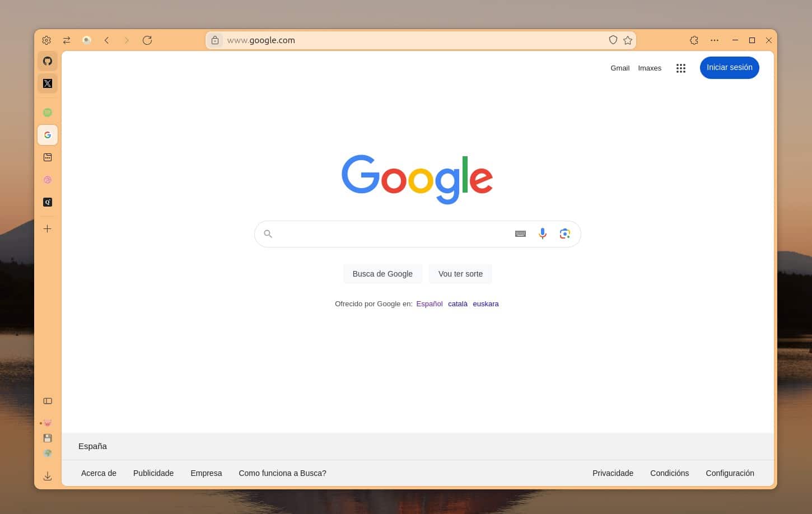Switch to the Dribbble tab
The width and height of the screenshot is (812, 514).
48,180
